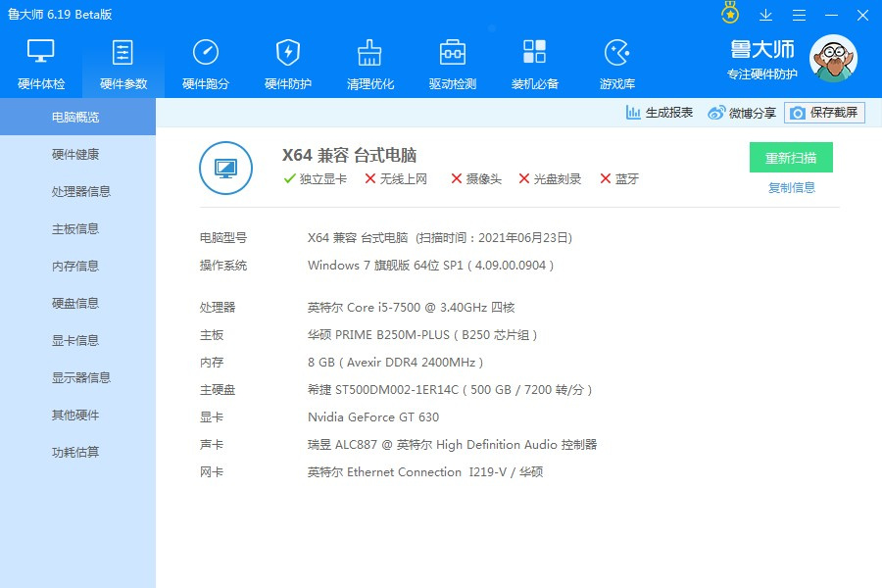This screenshot has width=882, height=588.
Task: Click the 无线上网 feature indicator
Action: 396,179
